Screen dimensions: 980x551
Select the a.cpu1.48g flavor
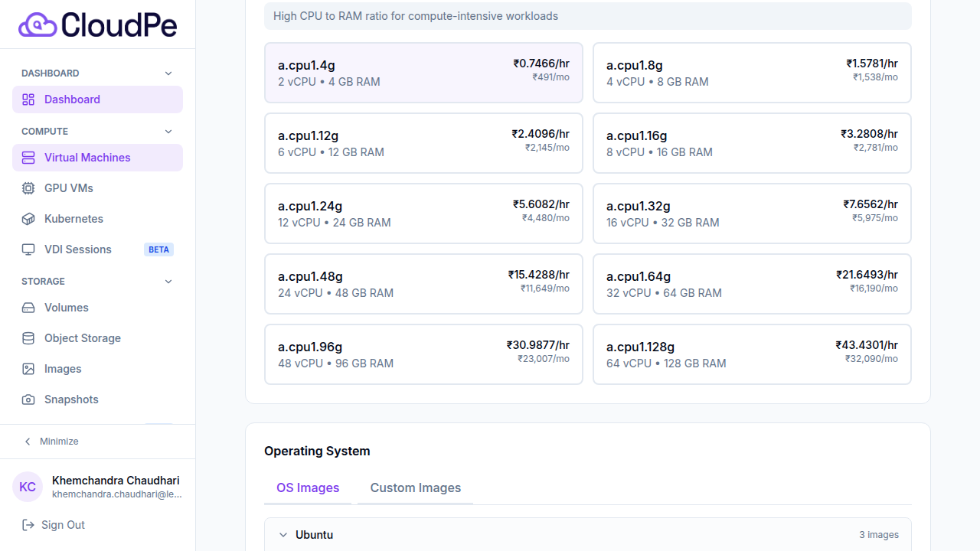(x=423, y=284)
